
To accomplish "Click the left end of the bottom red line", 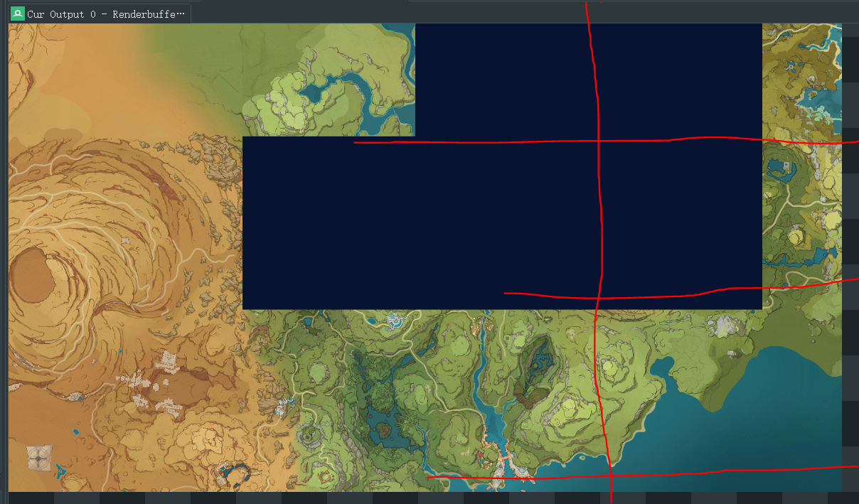I will 429,477.
